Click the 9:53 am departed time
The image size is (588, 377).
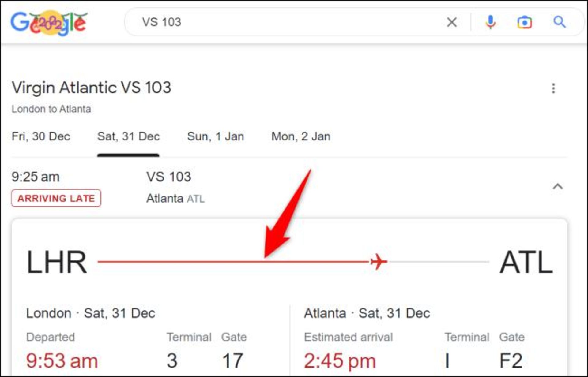pyautogui.click(x=62, y=361)
